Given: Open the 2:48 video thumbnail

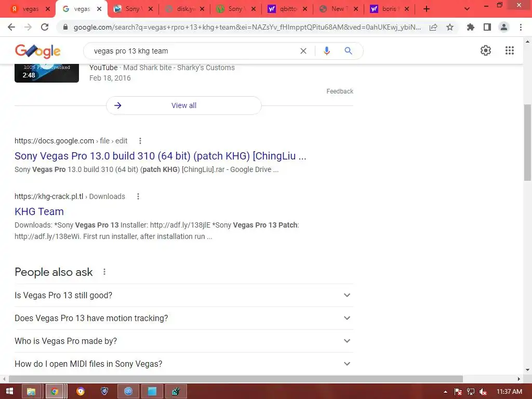Looking at the screenshot, I should pos(46,73).
